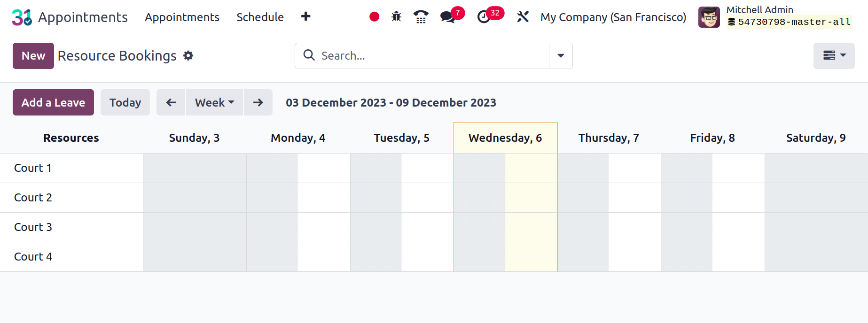Open the bug debug tools icon
The width and height of the screenshot is (868, 323).
tap(397, 17)
